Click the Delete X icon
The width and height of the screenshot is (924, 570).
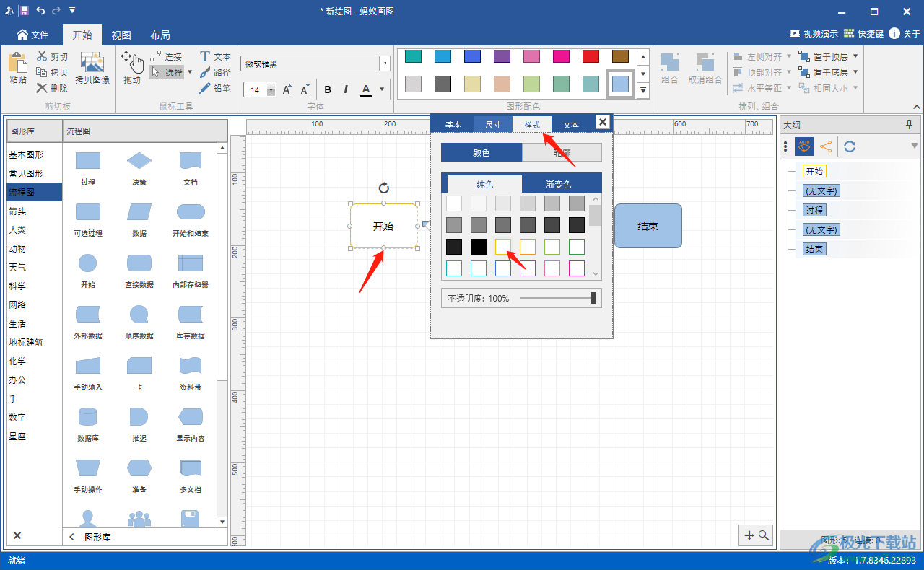(42, 88)
